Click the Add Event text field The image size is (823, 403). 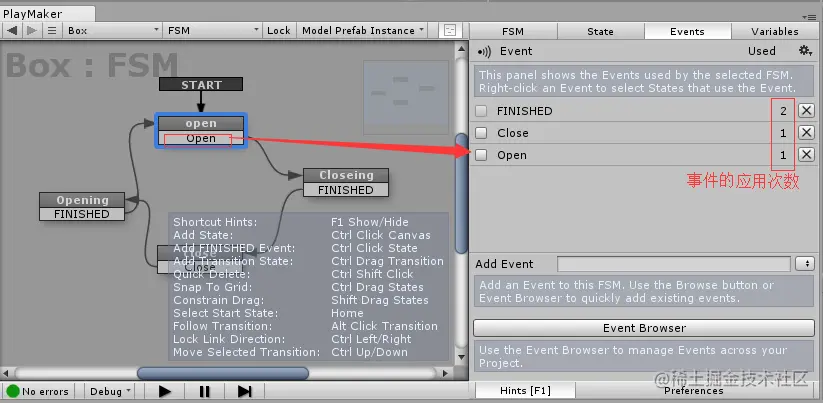click(673, 264)
